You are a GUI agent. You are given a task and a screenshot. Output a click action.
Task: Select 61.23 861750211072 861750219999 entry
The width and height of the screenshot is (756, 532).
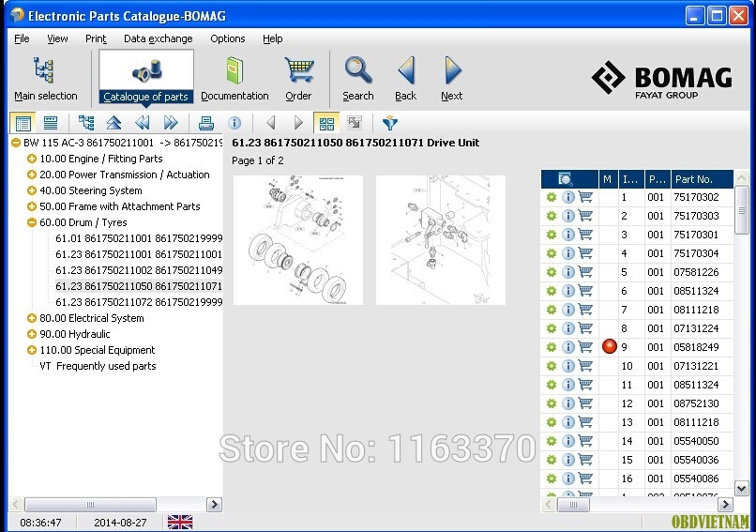coord(139,302)
